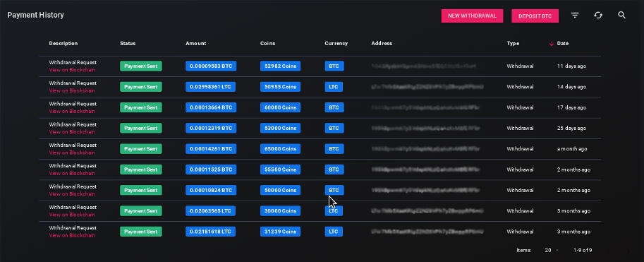Image resolution: width=644 pixels, height=262 pixels.
Task: Click blurred address in the 53000 Coins row
Action: [425, 129]
